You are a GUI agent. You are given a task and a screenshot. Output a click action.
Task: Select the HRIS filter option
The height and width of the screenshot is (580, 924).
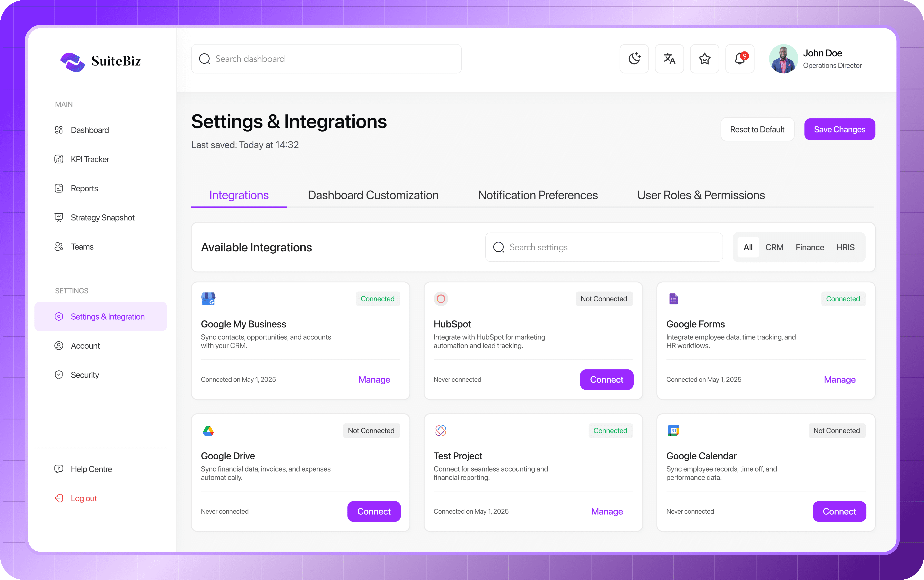[x=845, y=247]
